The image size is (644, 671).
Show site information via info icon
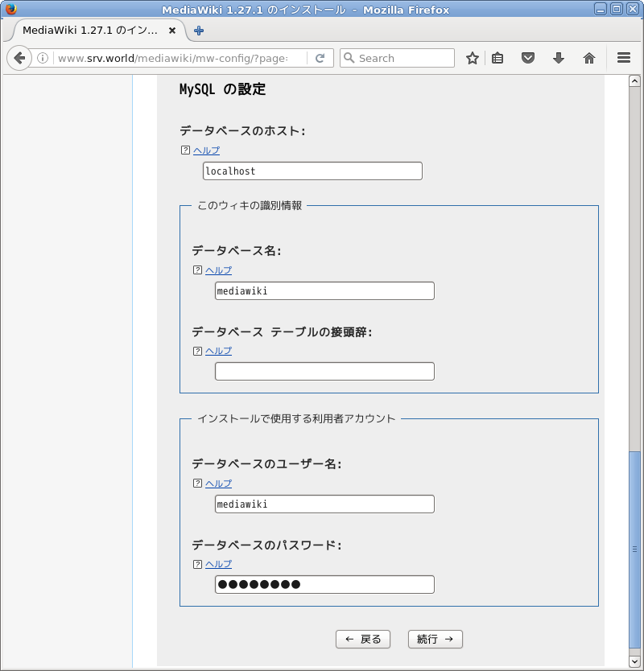(x=43, y=58)
